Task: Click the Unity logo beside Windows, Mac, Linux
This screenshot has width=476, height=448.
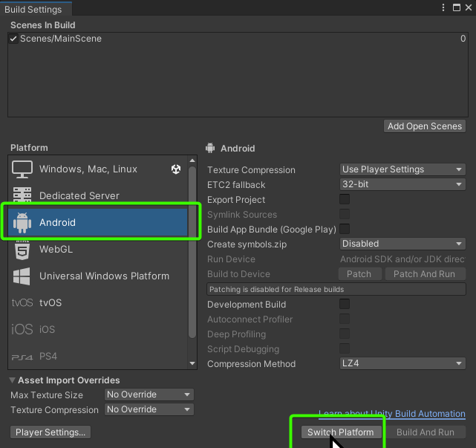Action: click(176, 169)
